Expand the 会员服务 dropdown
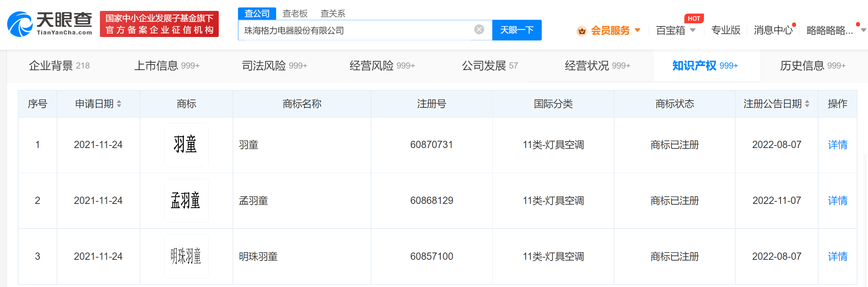 pyautogui.click(x=637, y=30)
